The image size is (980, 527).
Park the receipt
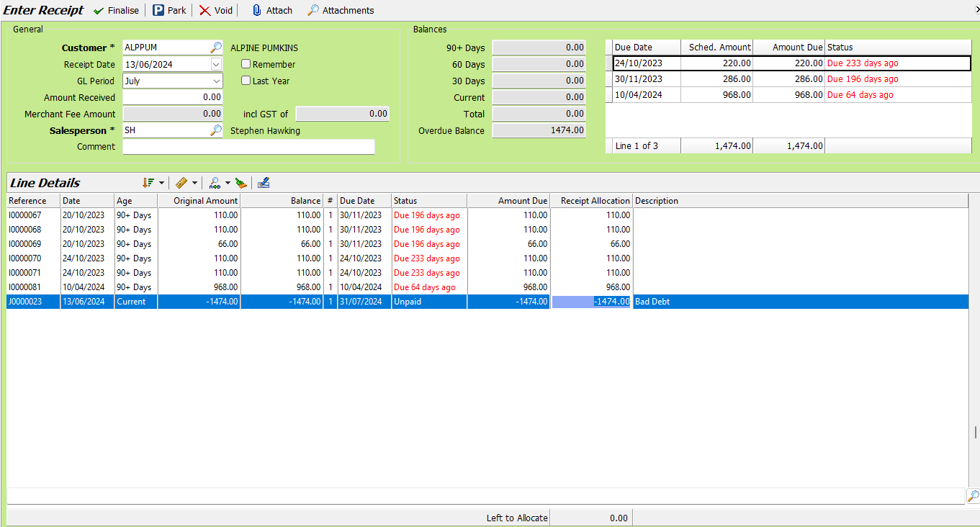coord(169,10)
